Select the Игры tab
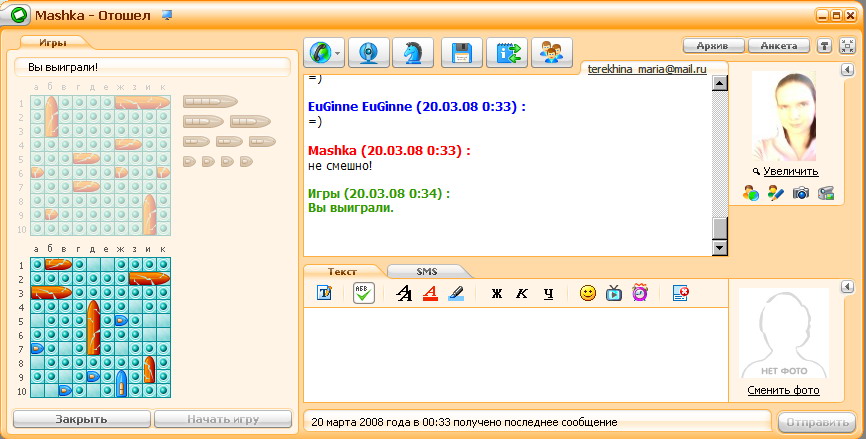The height and width of the screenshot is (439, 866). 53,43
